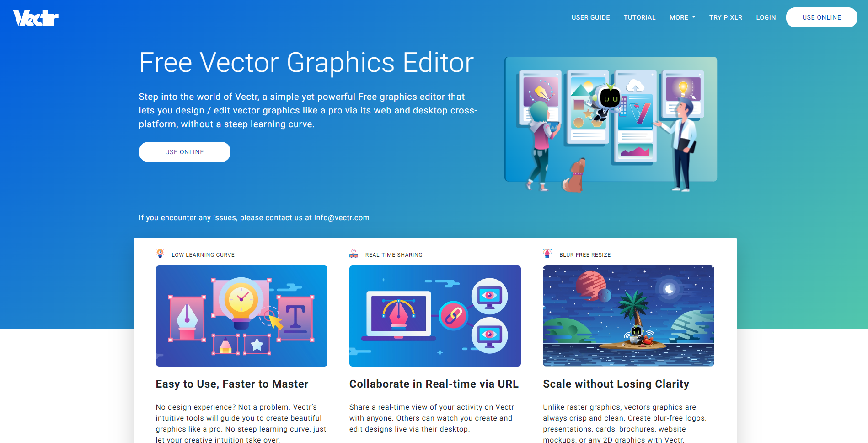
Task: Open the info@vectr.com email link
Action: pyautogui.click(x=342, y=218)
